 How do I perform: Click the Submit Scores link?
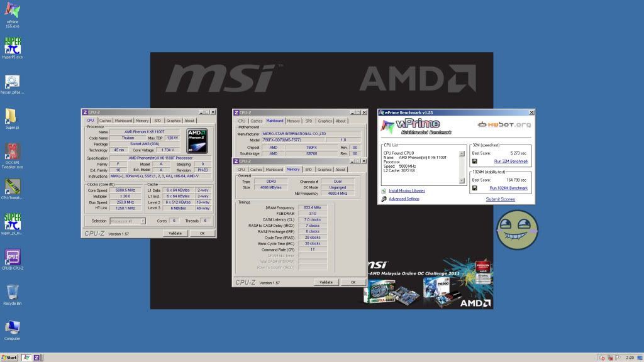500,199
